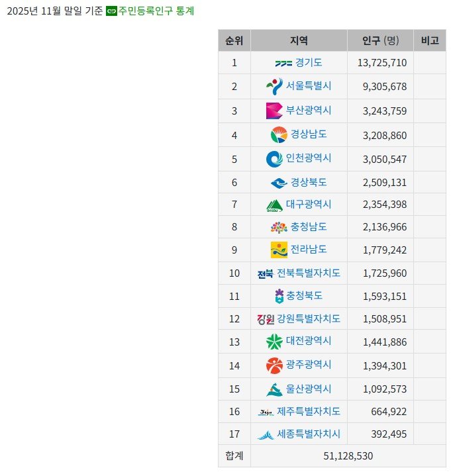
Task: Click the Ulsan teal logo icon
Action: (x=274, y=389)
